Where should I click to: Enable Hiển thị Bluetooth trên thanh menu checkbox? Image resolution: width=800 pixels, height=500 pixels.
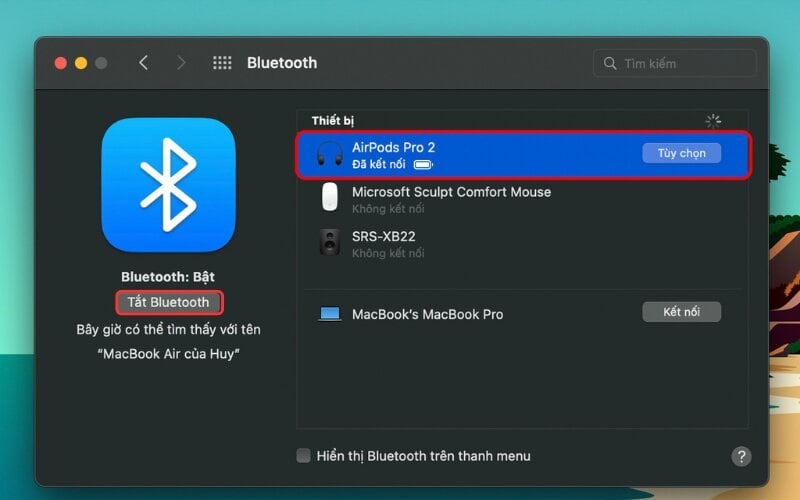(304, 456)
